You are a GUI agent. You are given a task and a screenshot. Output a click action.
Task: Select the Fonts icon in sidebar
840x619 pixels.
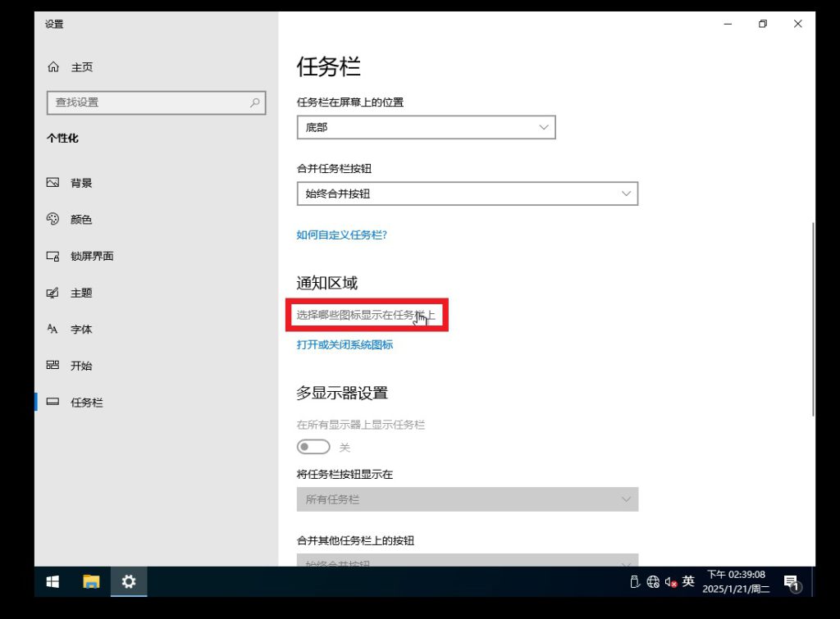[x=53, y=329]
